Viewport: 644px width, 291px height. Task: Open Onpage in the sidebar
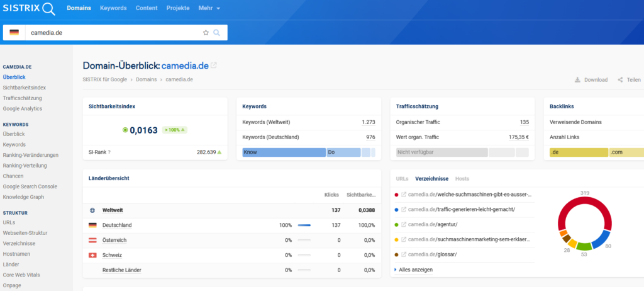coord(12,285)
